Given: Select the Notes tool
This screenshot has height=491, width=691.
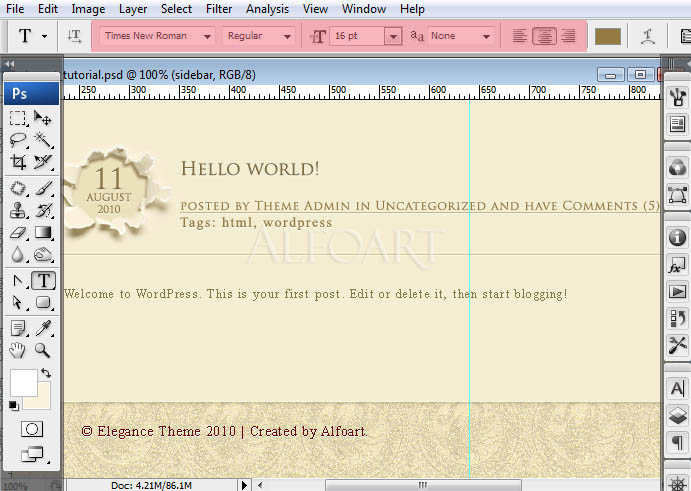Looking at the screenshot, I should 18,328.
